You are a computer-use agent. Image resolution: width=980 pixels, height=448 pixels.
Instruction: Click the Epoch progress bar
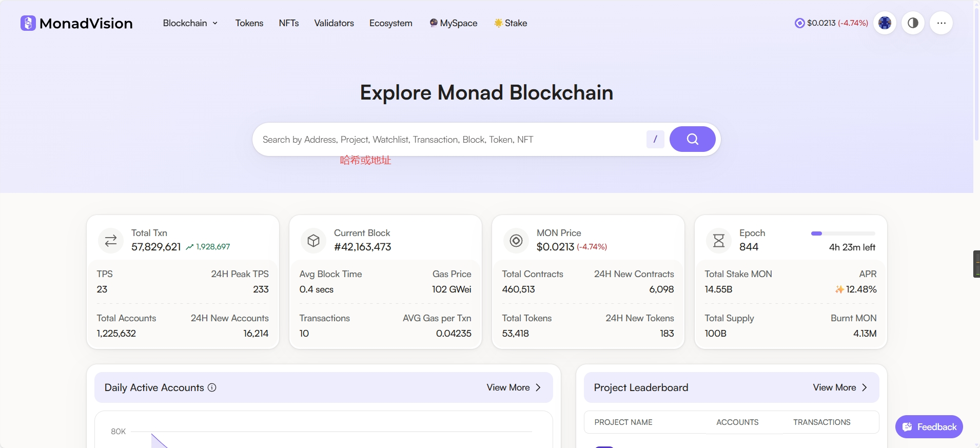843,233
